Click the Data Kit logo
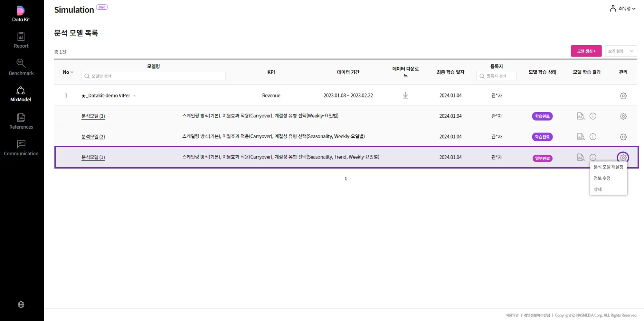 click(21, 14)
